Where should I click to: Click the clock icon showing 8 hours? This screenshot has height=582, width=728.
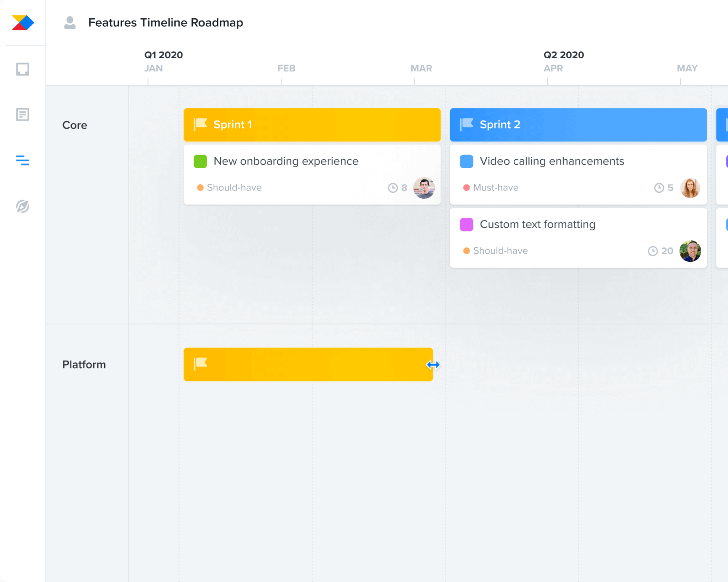coord(392,187)
